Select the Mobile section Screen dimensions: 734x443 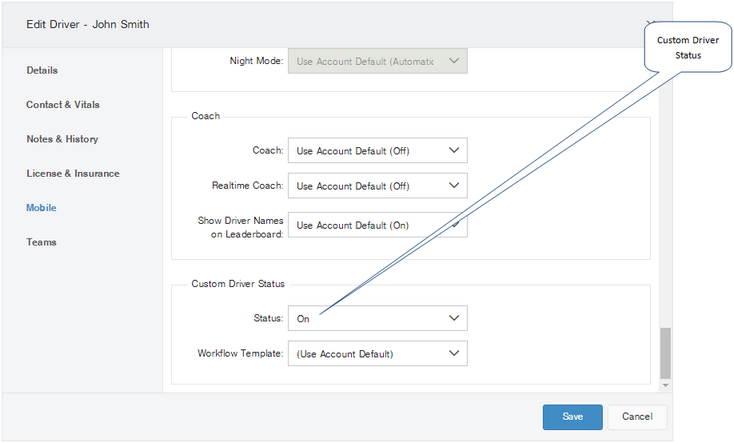(41, 208)
